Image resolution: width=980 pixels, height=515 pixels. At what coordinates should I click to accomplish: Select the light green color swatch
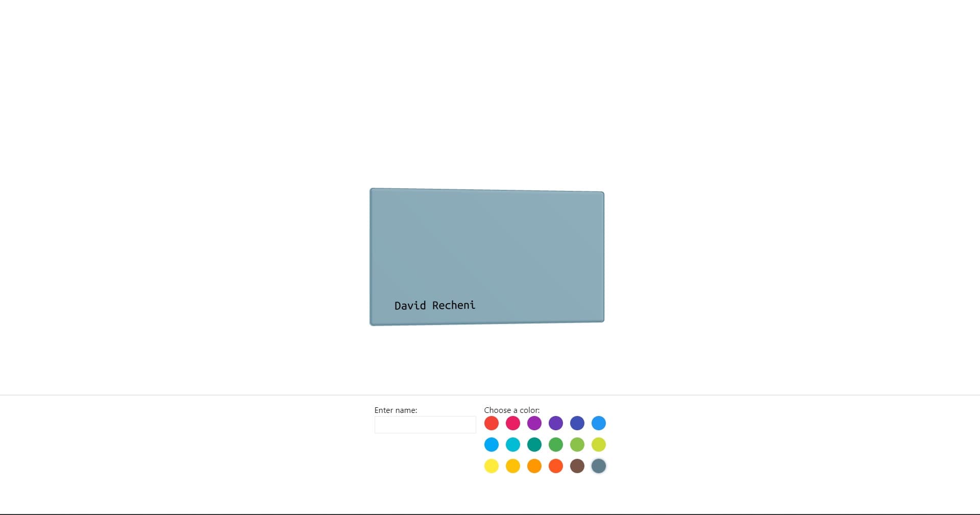tap(577, 445)
